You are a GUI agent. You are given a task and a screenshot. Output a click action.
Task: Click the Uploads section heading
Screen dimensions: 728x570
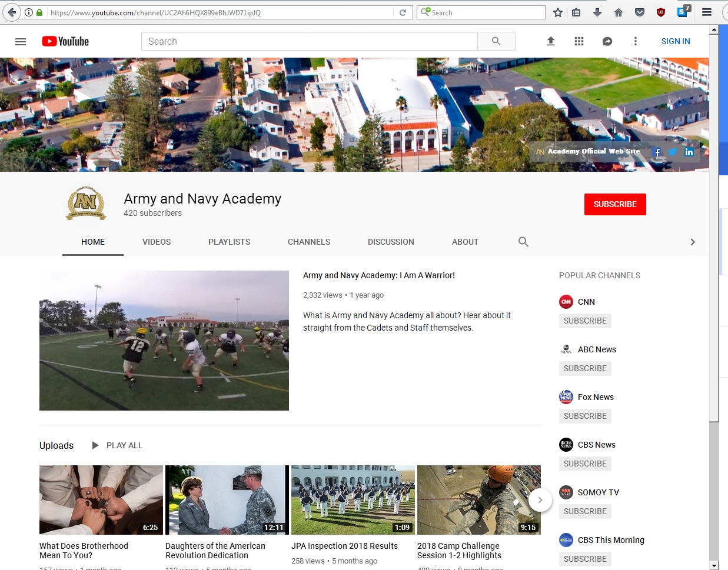coord(56,445)
